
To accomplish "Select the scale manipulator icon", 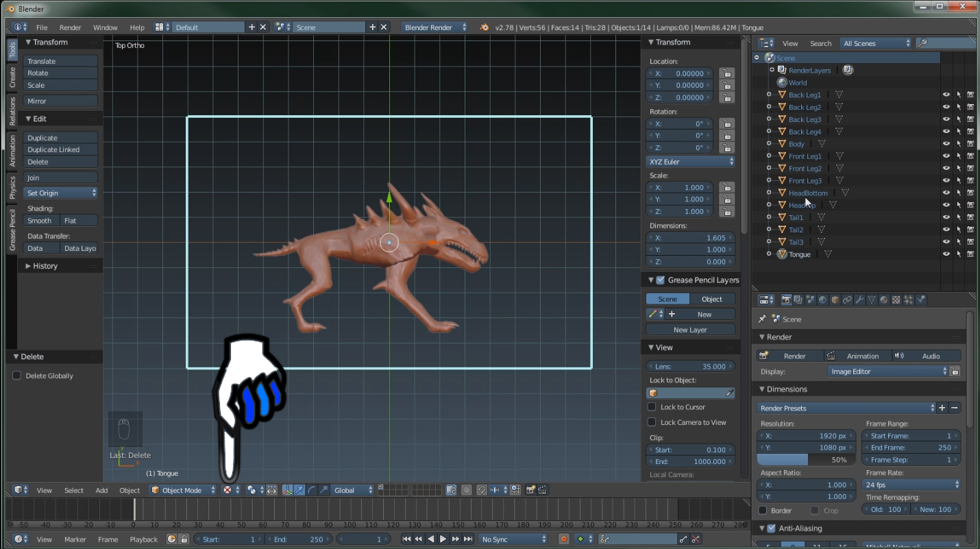I will (x=323, y=490).
